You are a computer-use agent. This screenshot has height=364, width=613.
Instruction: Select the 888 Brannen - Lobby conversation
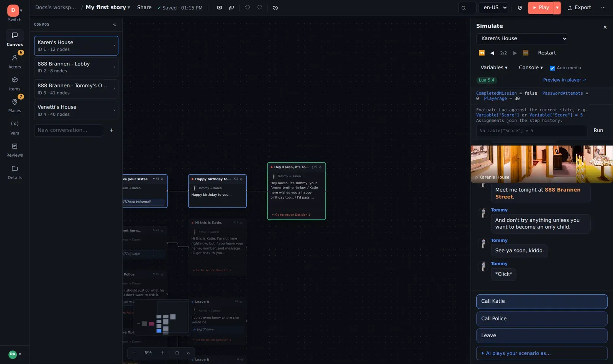point(76,67)
